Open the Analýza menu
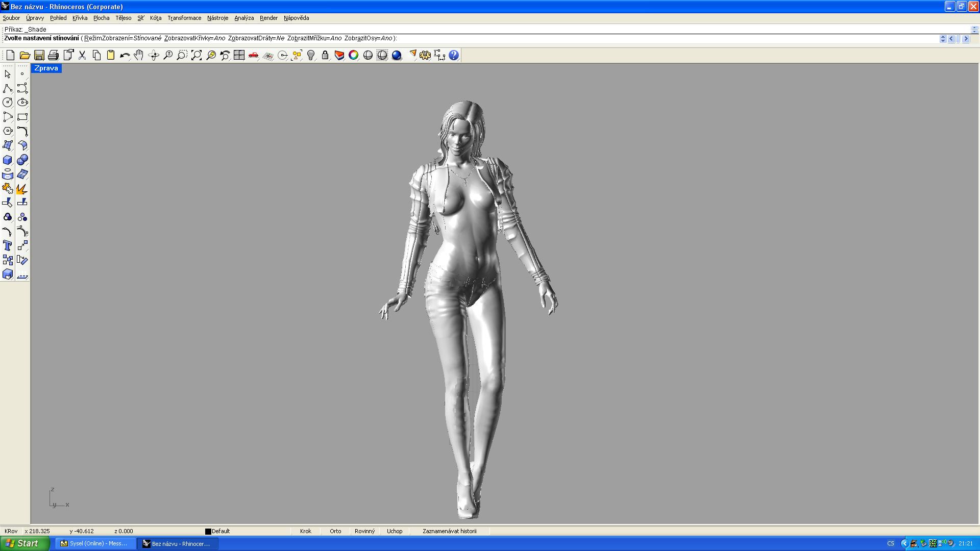Screen dimensions: 980x551 pyautogui.click(x=244, y=18)
